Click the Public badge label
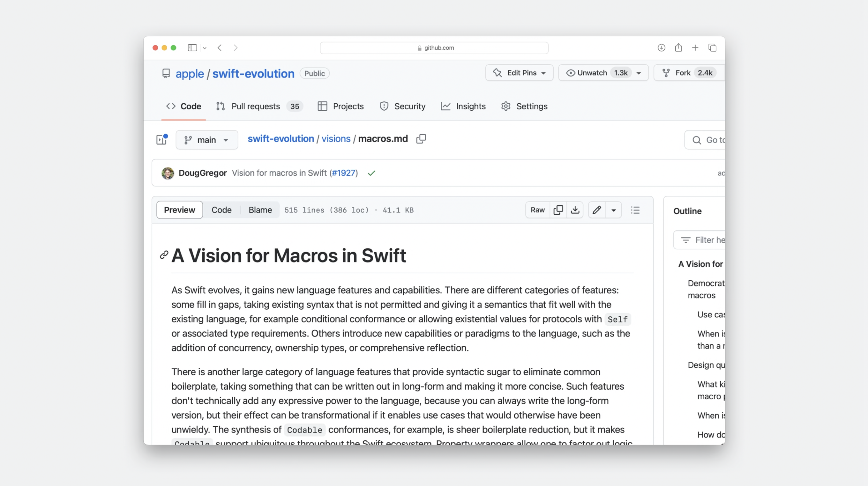This screenshot has height=486, width=868. [314, 73]
